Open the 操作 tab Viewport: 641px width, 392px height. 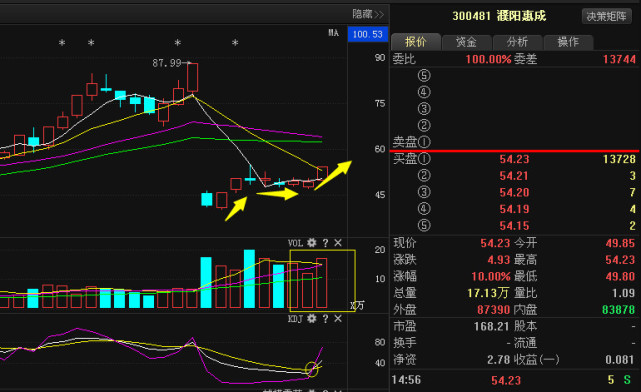[x=568, y=42]
